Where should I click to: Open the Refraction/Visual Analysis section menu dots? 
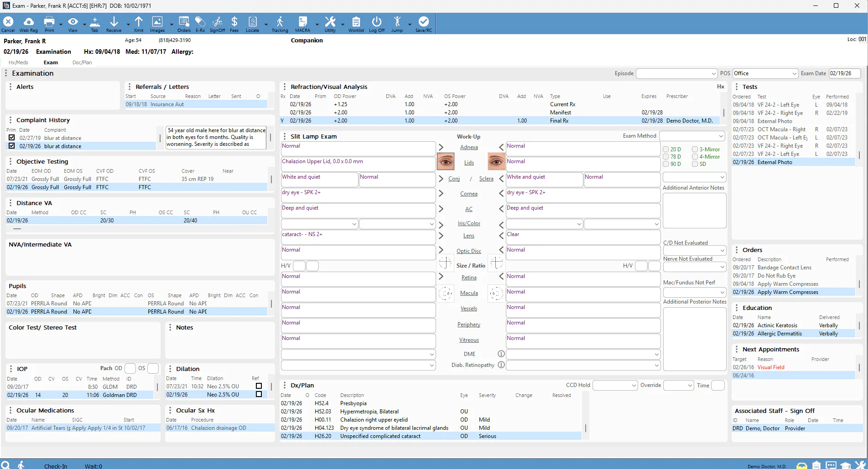coord(284,87)
